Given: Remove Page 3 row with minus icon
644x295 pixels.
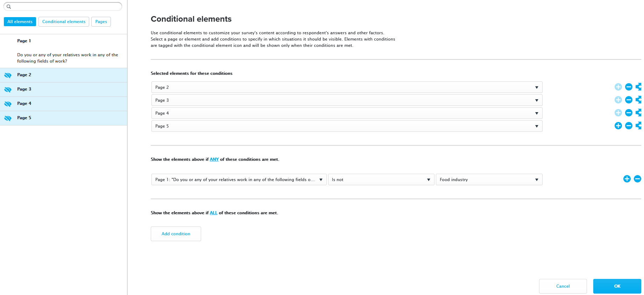Looking at the screenshot, I should pos(629,100).
